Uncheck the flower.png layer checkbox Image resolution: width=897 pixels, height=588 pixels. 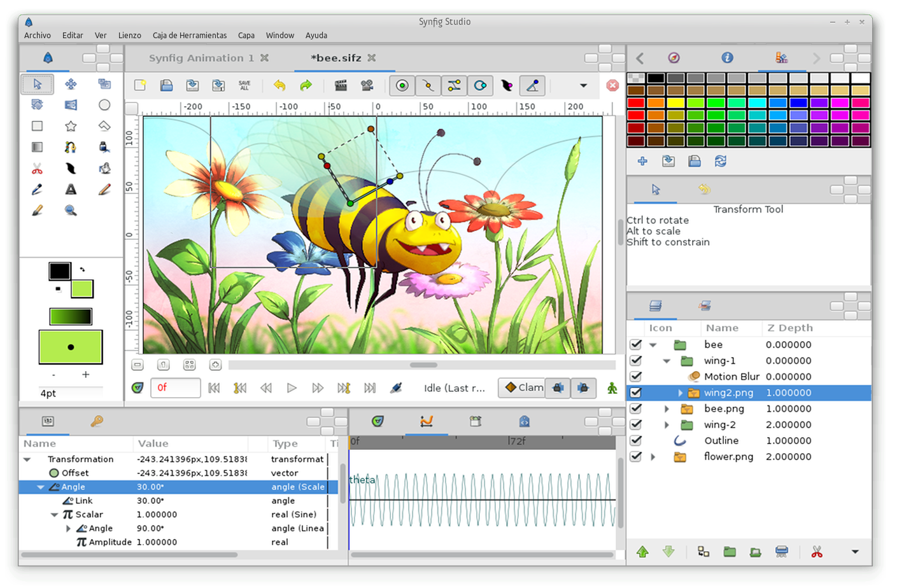pyautogui.click(x=635, y=456)
